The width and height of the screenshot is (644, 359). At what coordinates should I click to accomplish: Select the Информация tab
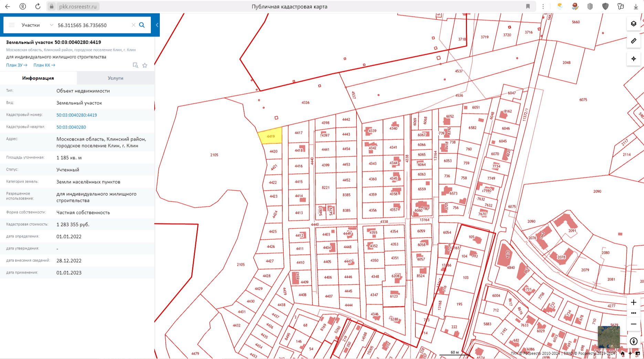38,78
